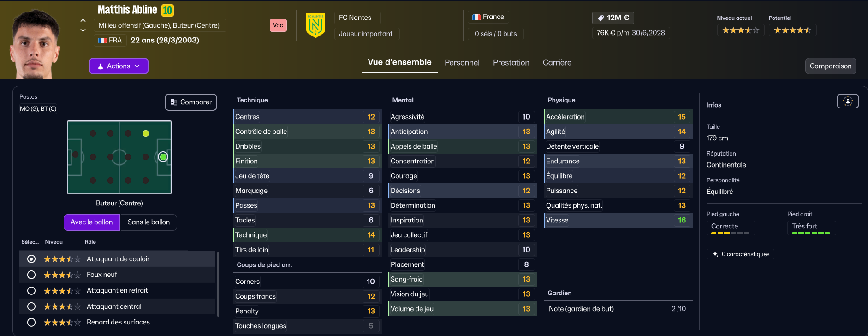This screenshot has height=336, width=868.
Task: Click the 12M € transfer value tag
Action: point(613,18)
